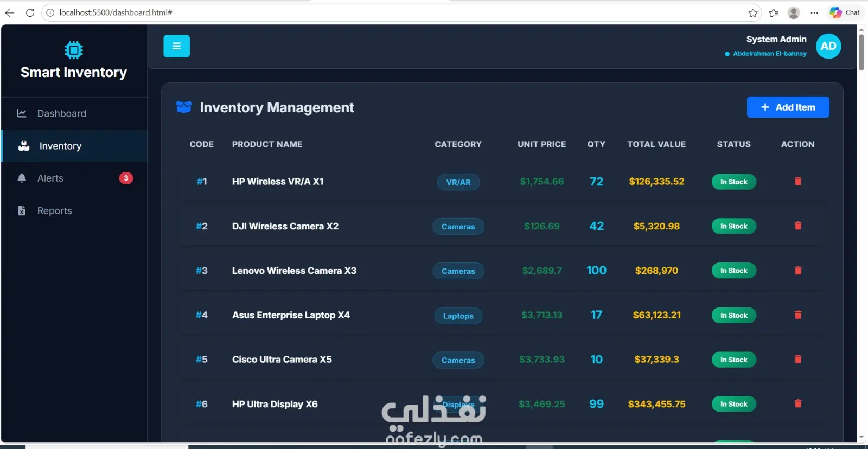Click product name Lenovo Wireless Camera X3
868x449 pixels.
pyautogui.click(x=295, y=271)
